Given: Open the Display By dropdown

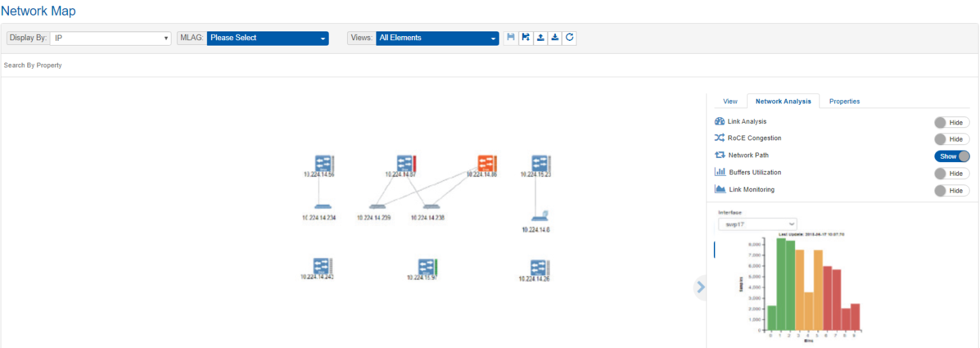Looking at the screenshot, I should click(x=111, y=38).
